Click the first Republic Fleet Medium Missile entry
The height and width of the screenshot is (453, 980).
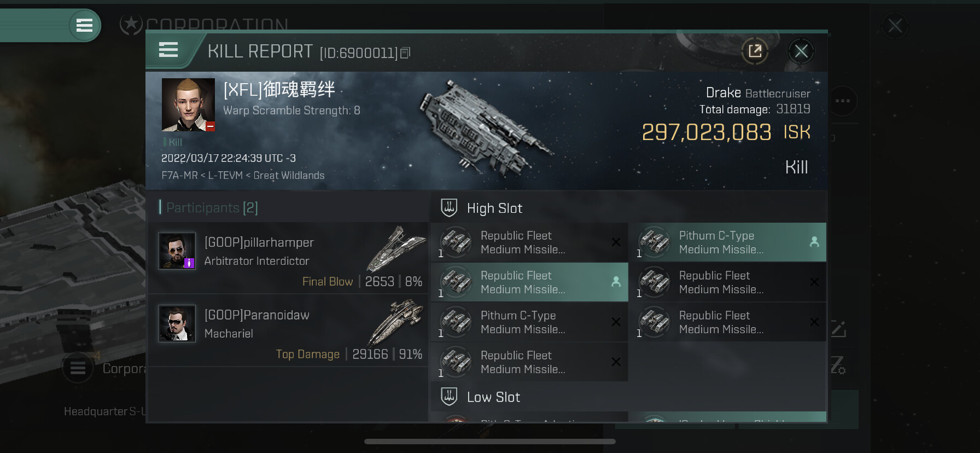pos(529,242)
